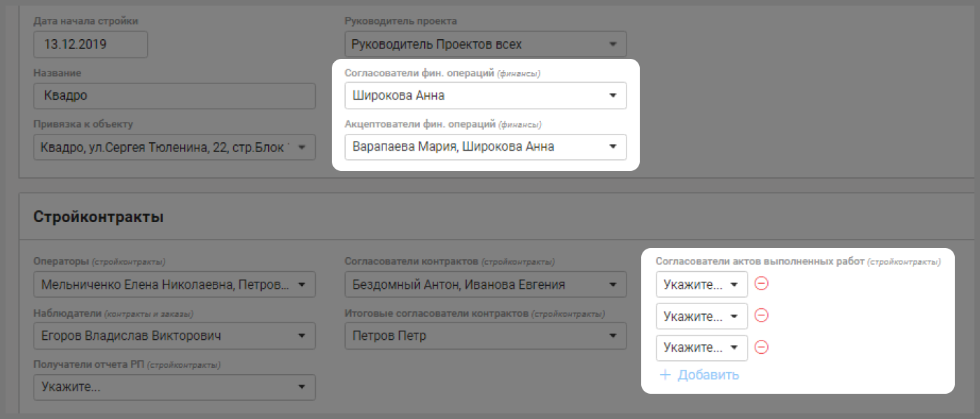The height and width of the screenshot is (419, 980).
Task: Click the plus icon beside Добавить
Action: coord(666,375)
